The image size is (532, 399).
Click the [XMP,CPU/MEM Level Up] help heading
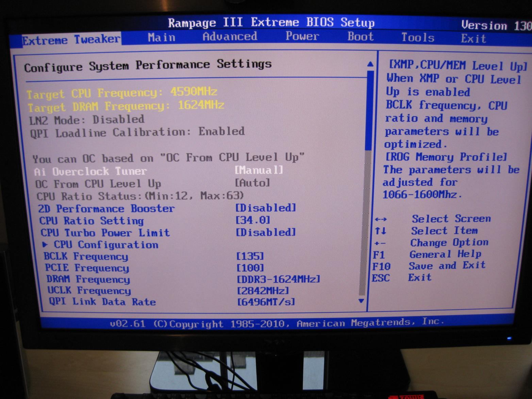pyautogui.click(x=458, y=65)
